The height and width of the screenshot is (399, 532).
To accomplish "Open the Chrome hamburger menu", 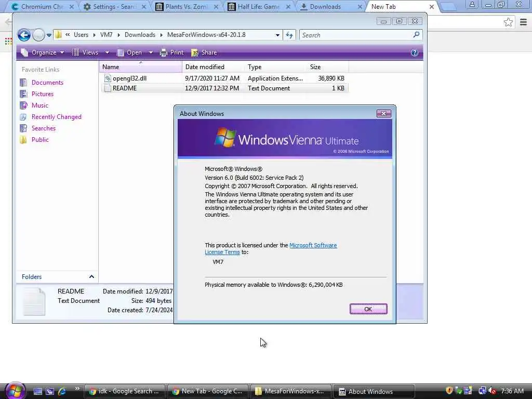I will tap(524, 22).
